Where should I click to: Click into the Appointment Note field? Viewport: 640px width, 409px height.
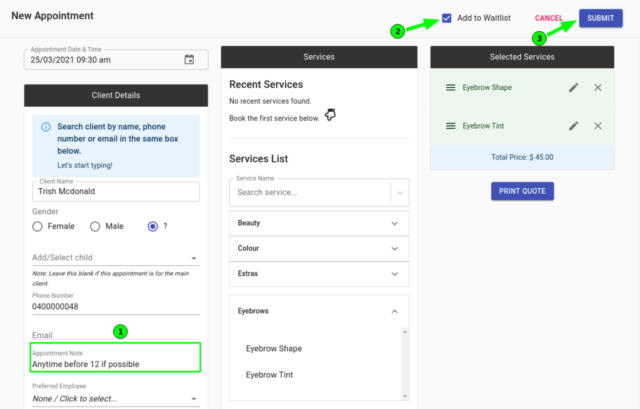coord(114,364)
